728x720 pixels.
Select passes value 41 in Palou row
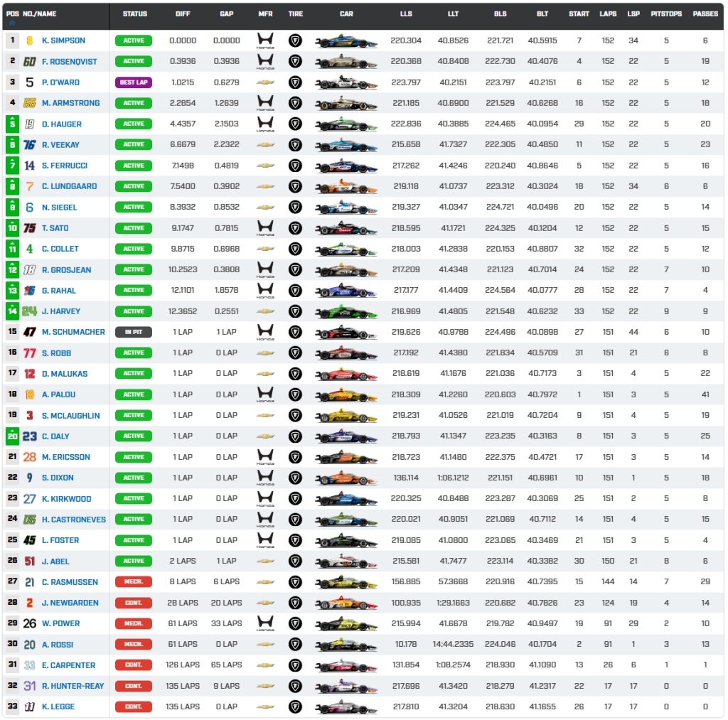click(705, 394)
